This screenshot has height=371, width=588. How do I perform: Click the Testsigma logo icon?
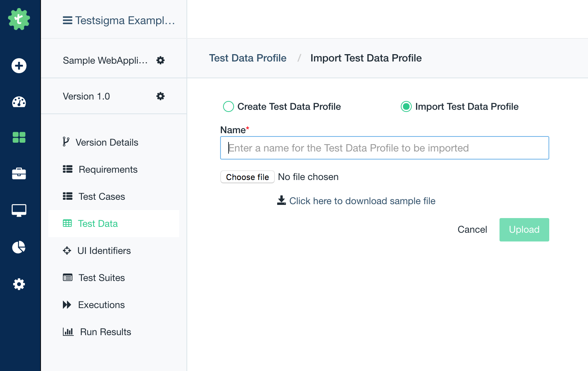click(19, 19)
